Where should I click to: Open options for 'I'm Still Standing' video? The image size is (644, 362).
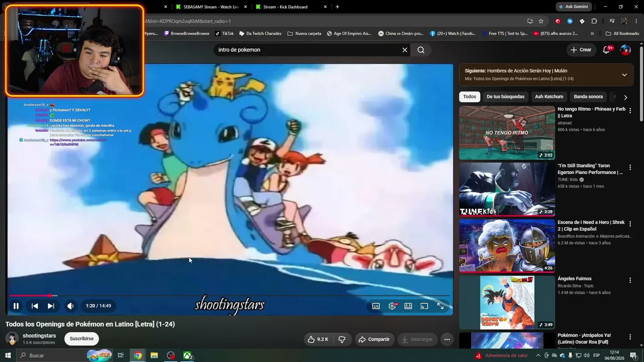pyautogui.click(x=630, y=167)
